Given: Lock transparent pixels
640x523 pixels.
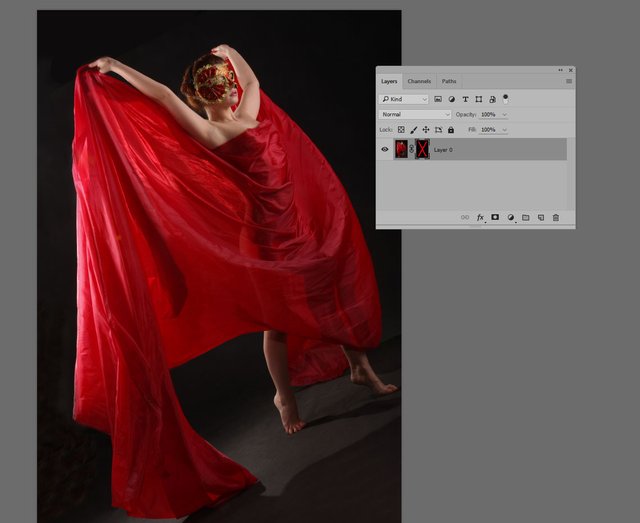Looking at the screenshot, I should tap(401, 130).
